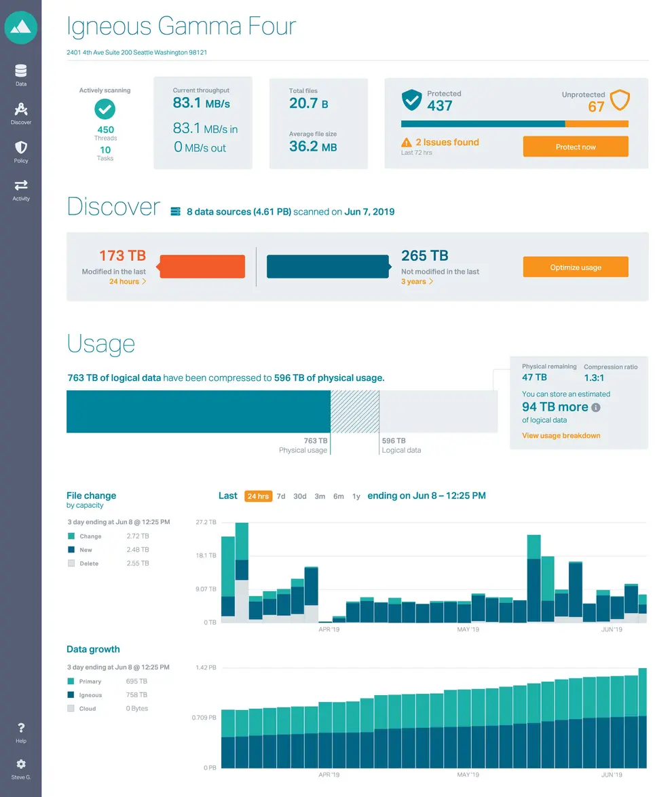The height and width of the screenshot is (797, 672).
Task: Open the 2 Issues found link
Action: click(x=447, y=143)
